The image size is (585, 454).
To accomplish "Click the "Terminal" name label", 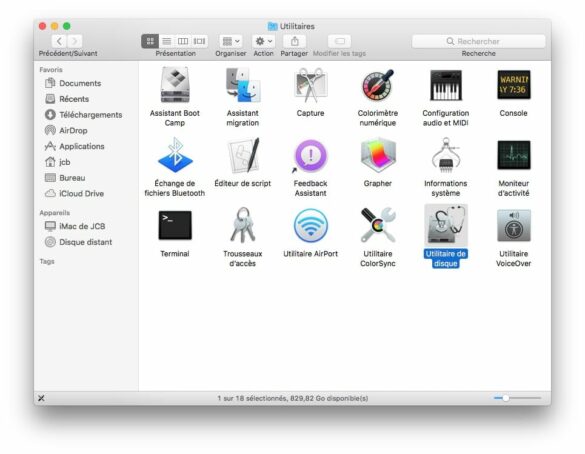I will click(x=175, y=254).
